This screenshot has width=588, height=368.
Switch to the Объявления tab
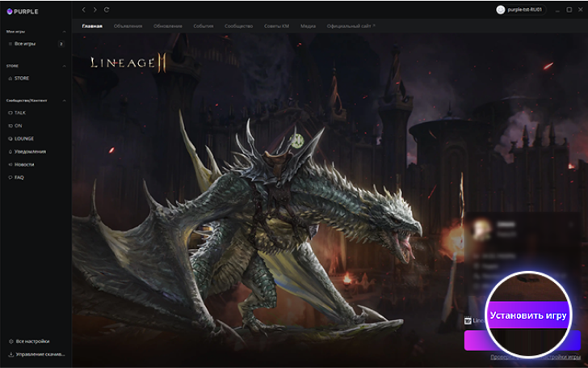pyautogui.click(x=128, y=26)
